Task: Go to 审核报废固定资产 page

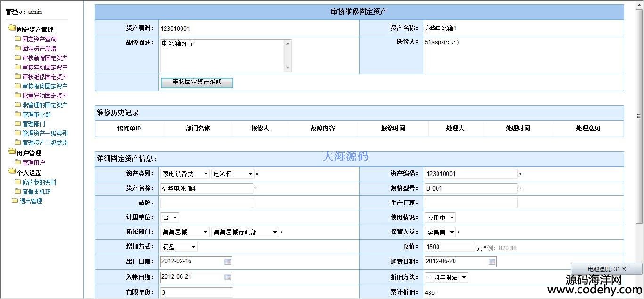Action: [x=45, y=86]
